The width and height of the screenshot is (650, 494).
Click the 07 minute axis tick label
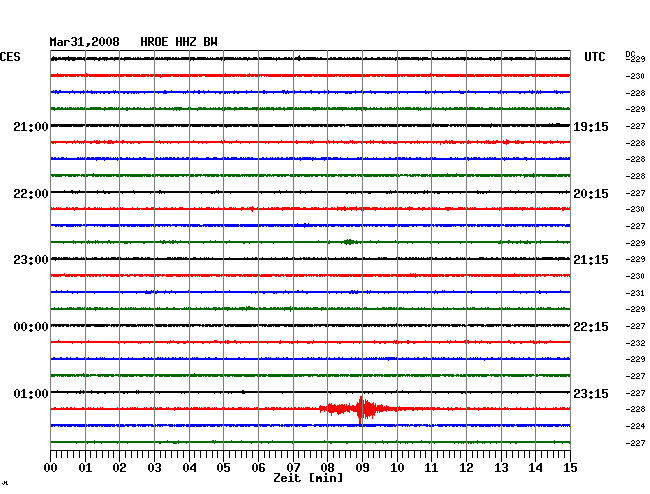tap(293, 467)
